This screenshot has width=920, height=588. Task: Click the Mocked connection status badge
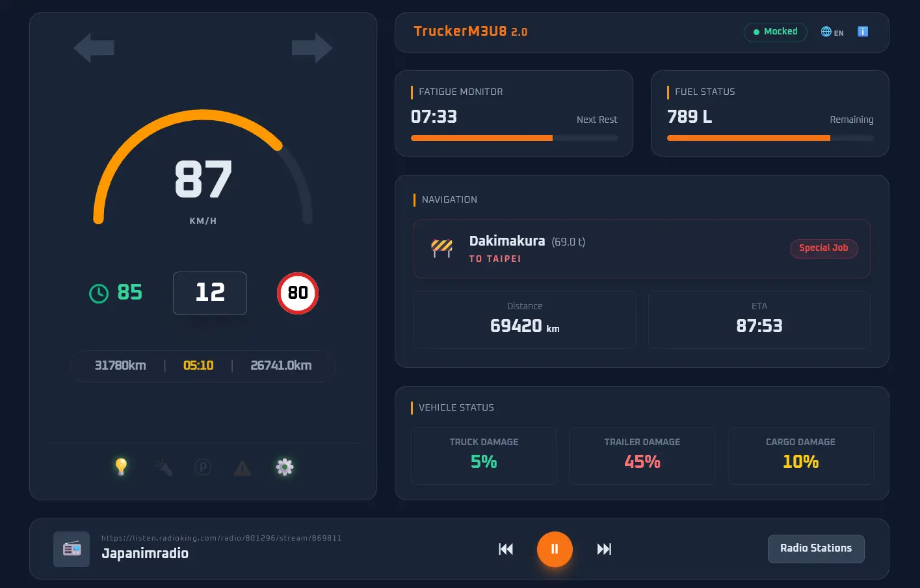tap(775, 32)
